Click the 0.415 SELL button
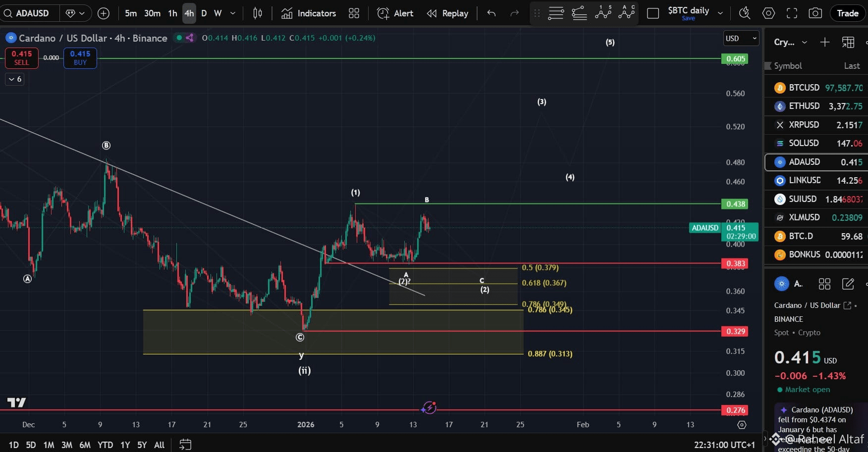Image resolution: width=868 pixels, height=452 pixels. [x=21, y=58]
